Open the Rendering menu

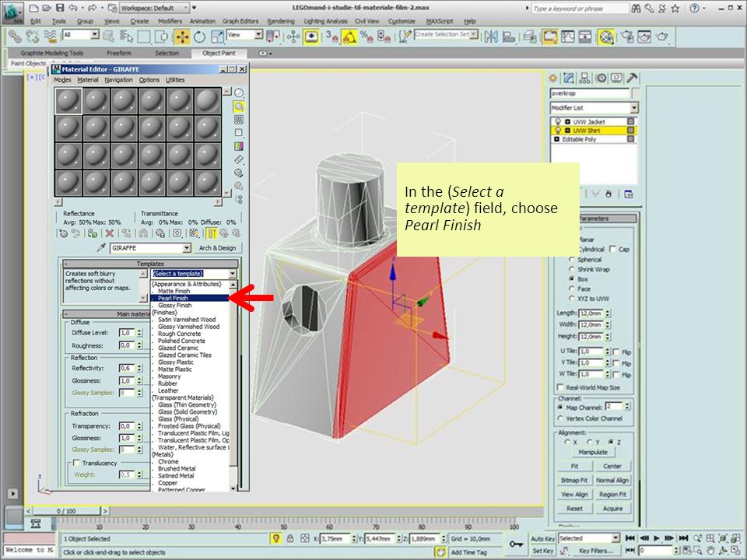(x=281, y=21)
